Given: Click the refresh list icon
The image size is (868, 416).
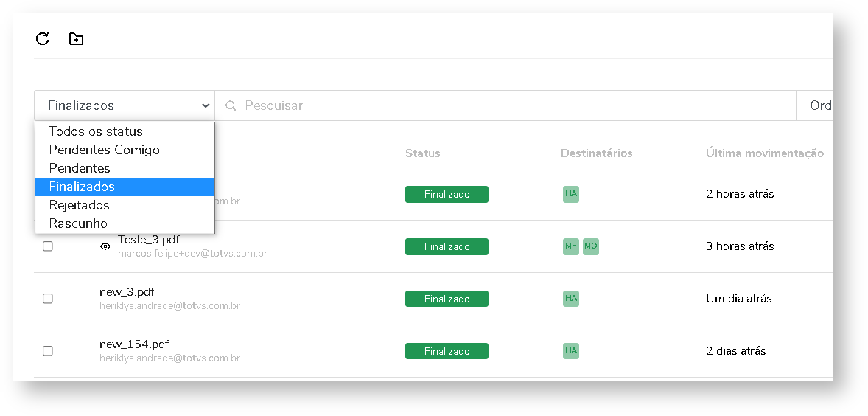Looking at the screenshot, I should (43, 39).
